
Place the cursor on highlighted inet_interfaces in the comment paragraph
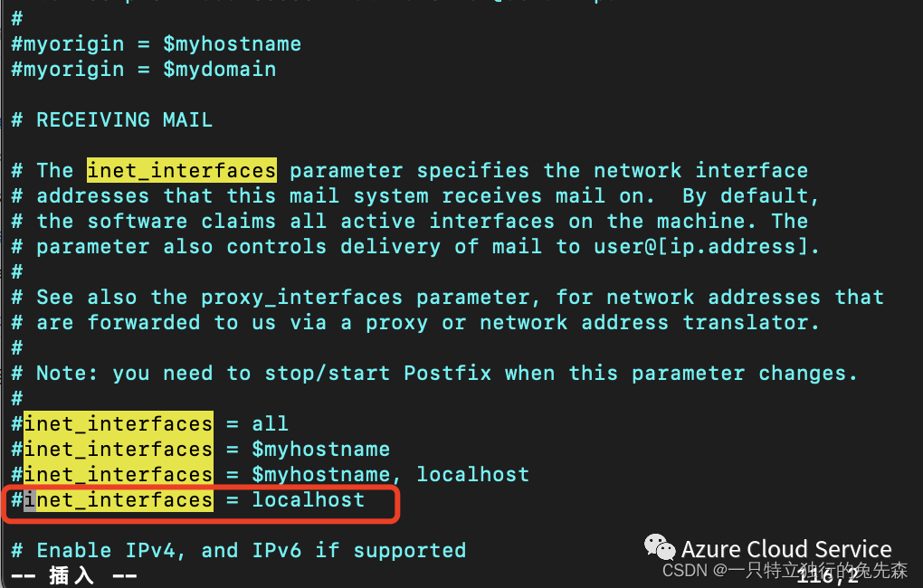[182, 171]
